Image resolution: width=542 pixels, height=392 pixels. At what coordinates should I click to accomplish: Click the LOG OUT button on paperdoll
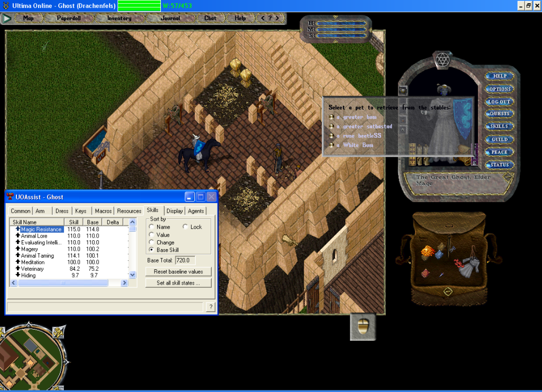coord(499,102)
